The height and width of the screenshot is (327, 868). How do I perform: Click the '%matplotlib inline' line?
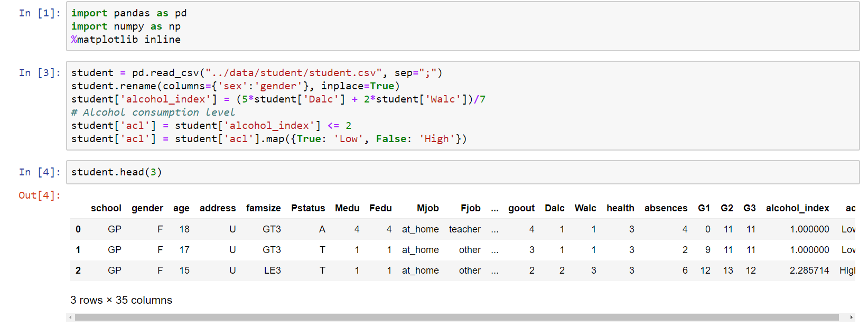pyautogui.click(x=126, y=40)
